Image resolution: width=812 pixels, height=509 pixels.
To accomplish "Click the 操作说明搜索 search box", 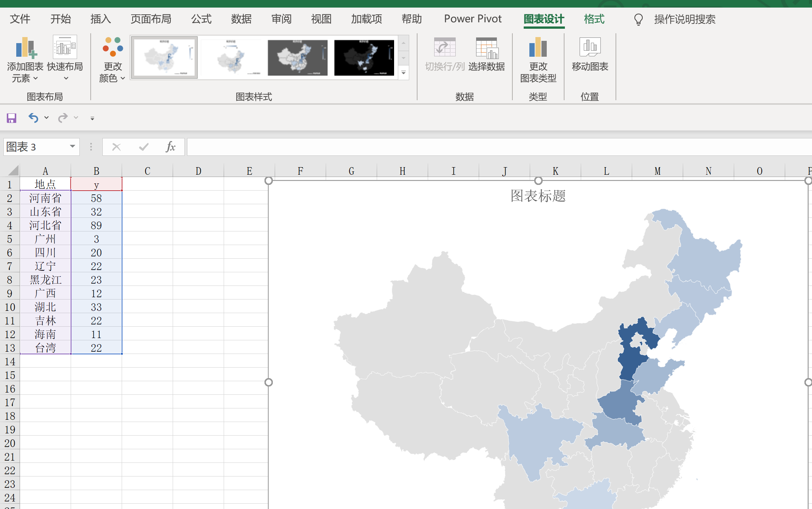I will coord(685,19).
